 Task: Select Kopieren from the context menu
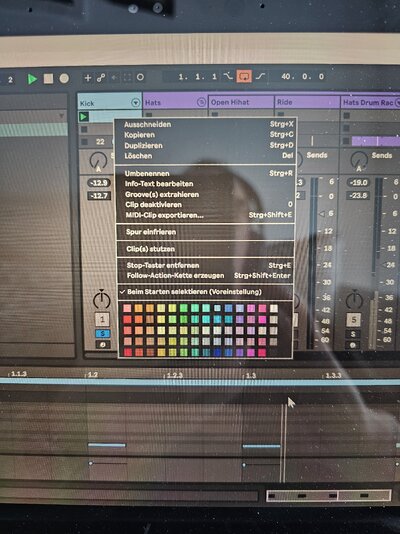(140, 135)
